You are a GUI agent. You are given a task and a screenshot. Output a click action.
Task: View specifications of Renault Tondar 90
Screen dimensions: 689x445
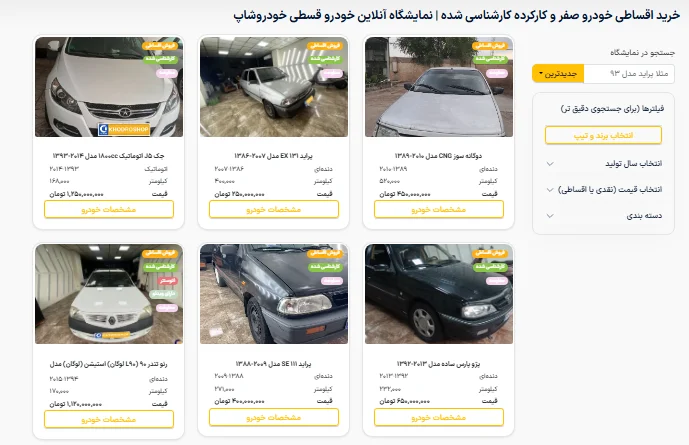109,420
